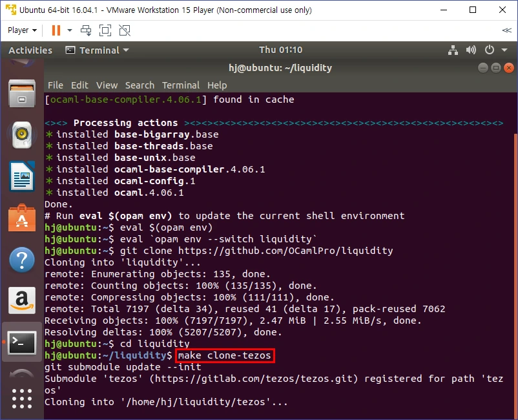Click the volume speaker icon in top bar
The height and width of the screenshot is (420, 518).
(471, 50)
